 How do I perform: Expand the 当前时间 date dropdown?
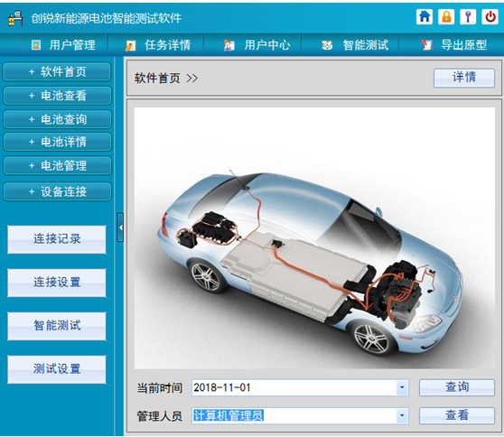pyautogui.click(x=402, y=387)
